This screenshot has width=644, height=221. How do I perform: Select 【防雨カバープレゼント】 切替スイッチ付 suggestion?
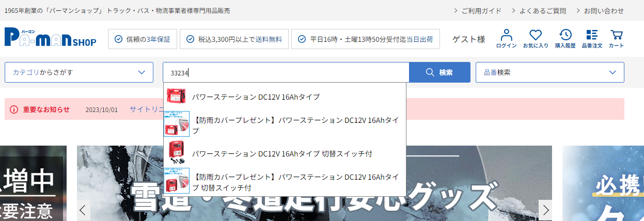[285, 182]
